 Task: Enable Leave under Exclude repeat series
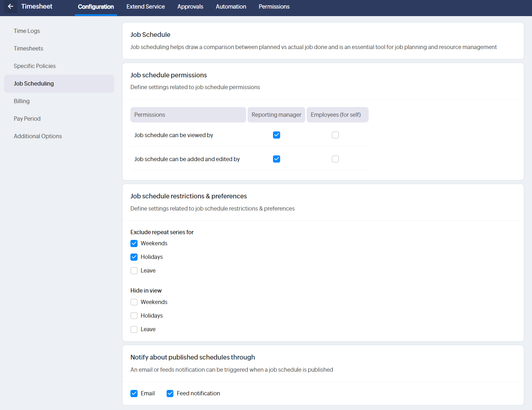pyautogui.click(x=134, y=271)
